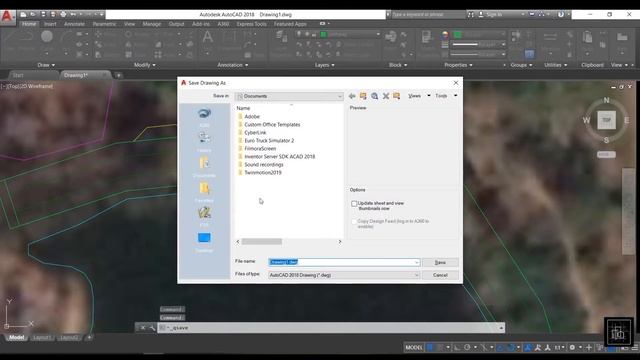Expand the Modify panel flyout

(x=144, y=65)
